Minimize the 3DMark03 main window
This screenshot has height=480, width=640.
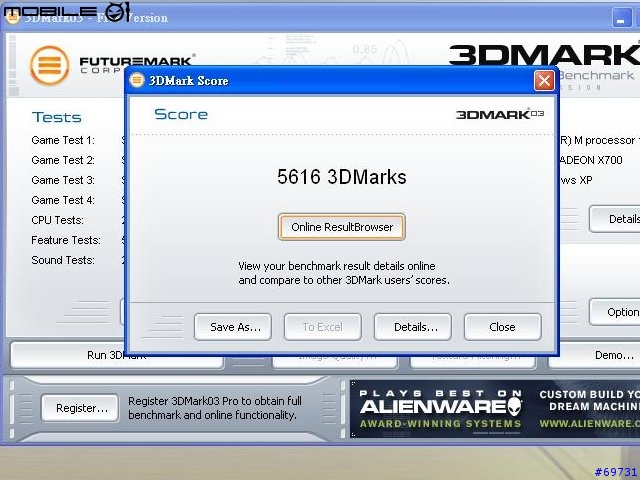621,18
